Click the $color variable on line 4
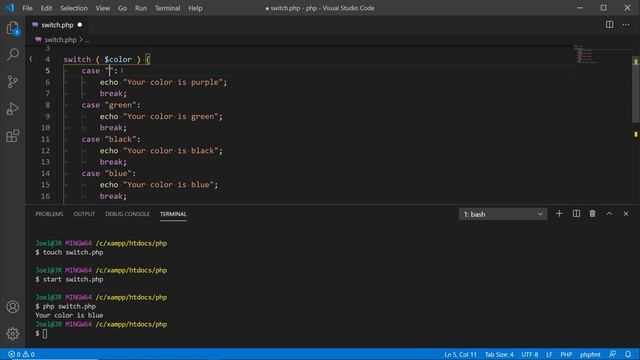This screenshot has width=640, height=360. tap(118, 59)
